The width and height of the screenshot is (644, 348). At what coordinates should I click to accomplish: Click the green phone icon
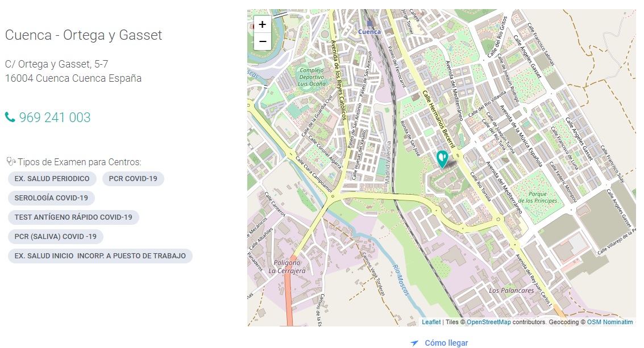(10, 118)
